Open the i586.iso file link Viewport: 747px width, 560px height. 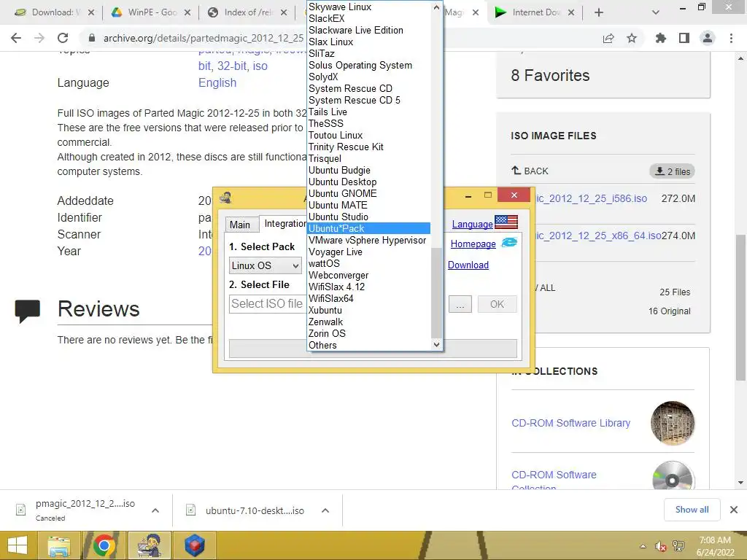591,198
